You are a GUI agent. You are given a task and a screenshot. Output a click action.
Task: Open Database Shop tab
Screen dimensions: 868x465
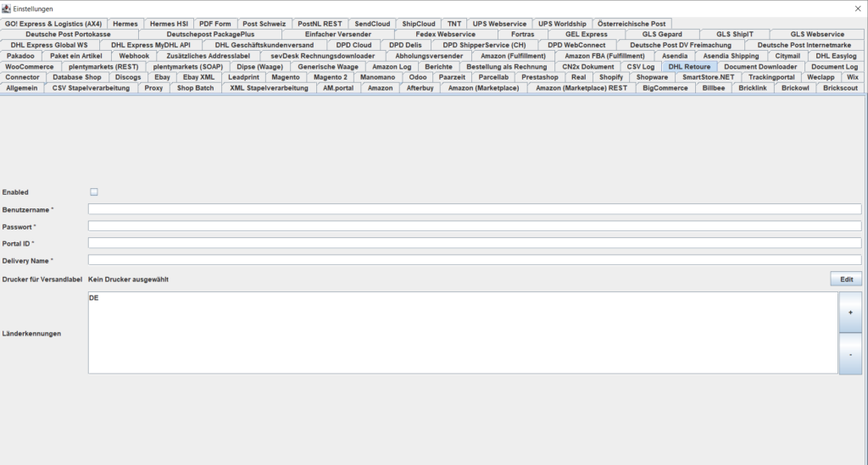[x=77, y=77]
